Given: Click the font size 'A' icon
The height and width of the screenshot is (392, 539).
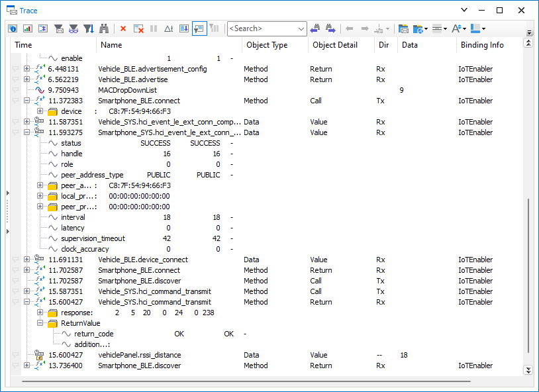Looking at the screenshot, I should pos(456,28).
